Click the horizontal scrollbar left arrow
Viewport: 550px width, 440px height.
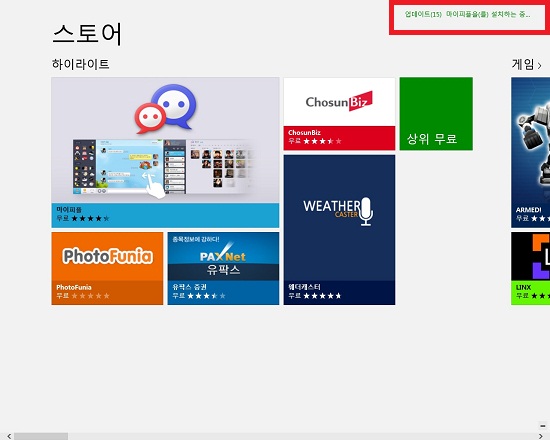[x=9, y=436]
